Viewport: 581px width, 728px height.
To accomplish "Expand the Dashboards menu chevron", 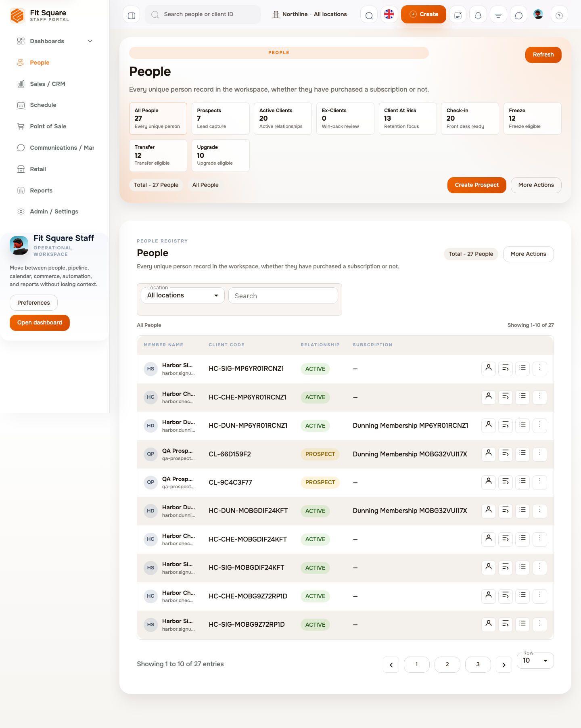I will (90, 41).
